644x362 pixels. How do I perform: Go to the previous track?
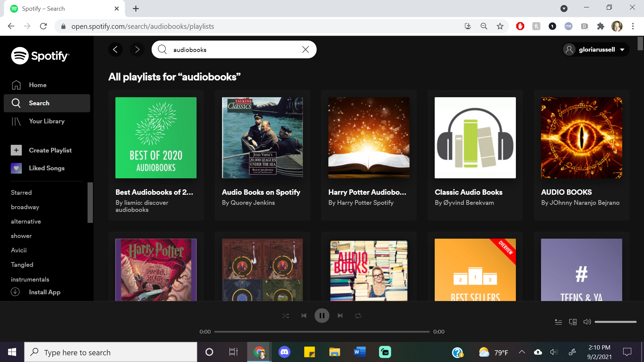point(304,316)
